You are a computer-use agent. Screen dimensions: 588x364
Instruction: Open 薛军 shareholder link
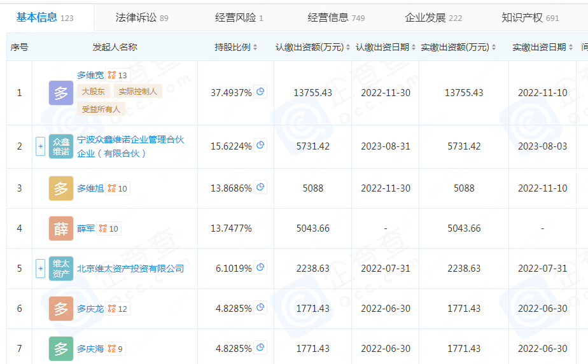[86, 228]
